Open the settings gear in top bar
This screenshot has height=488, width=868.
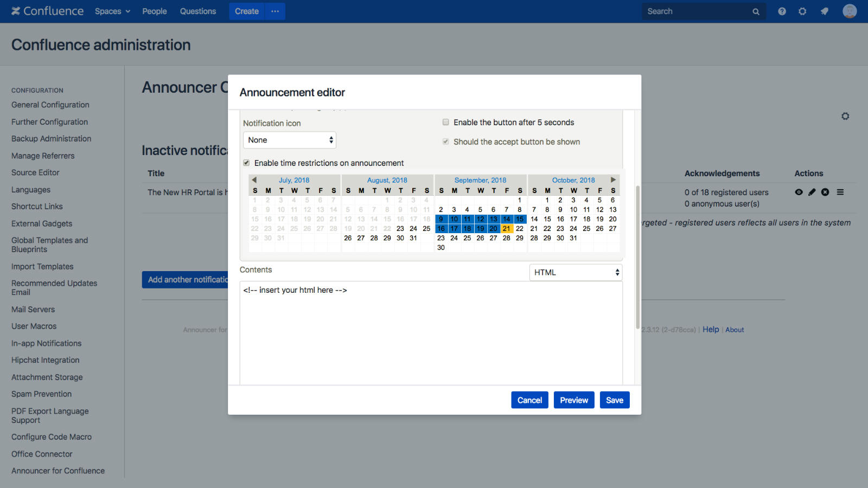click(802, 11)
